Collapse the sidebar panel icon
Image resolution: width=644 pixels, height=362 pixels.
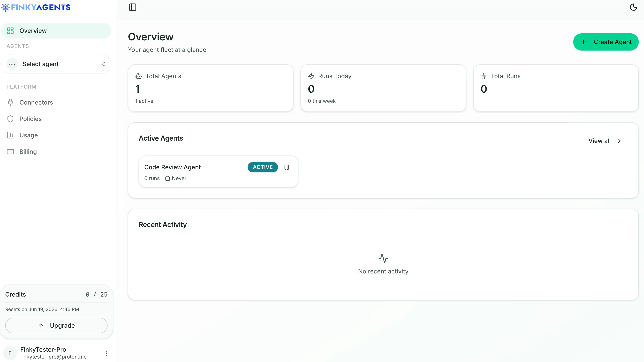tap(133, 7)
